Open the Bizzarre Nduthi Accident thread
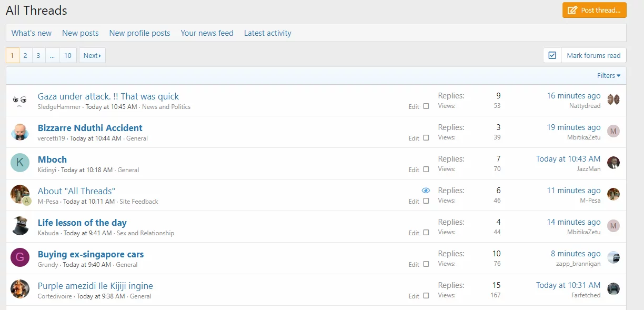Screen dimensions: 644x310 tap(90, 128)
